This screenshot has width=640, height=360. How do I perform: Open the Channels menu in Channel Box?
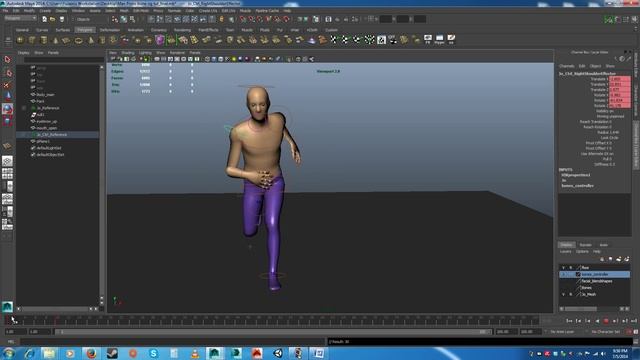(567, 66)
